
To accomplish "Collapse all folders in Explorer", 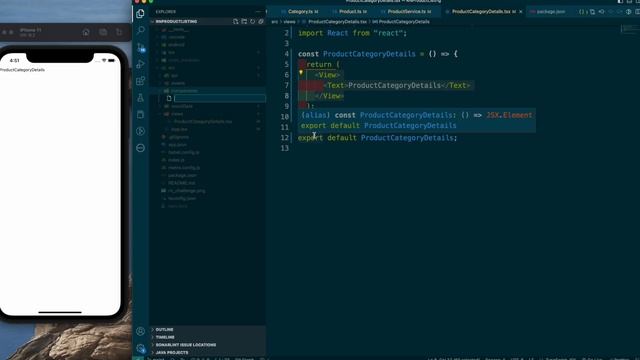I will click(x=261, y=21).
